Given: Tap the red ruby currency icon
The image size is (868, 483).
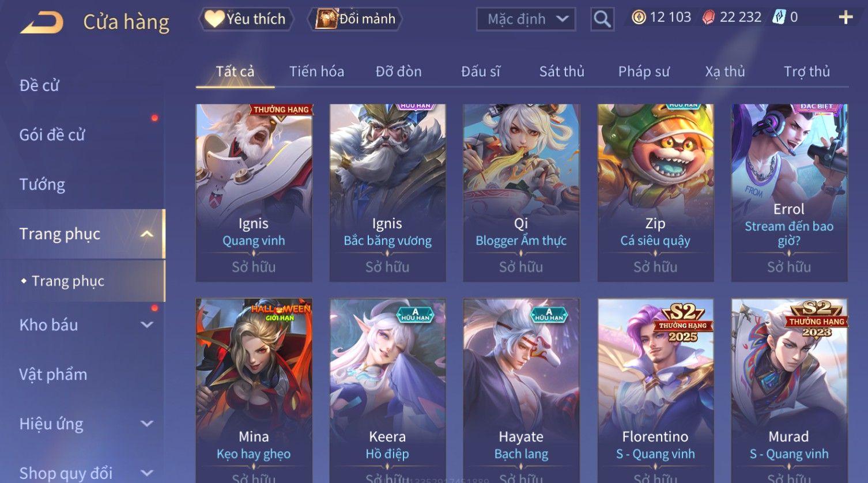Looking at the screenshot, I should (708, 17).
